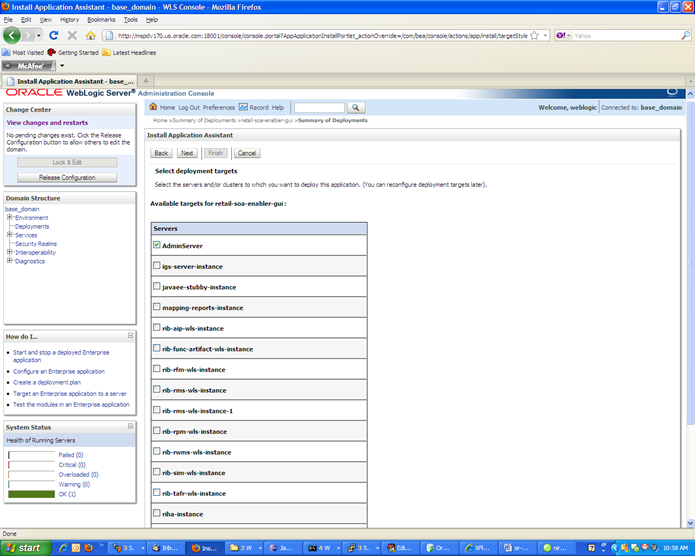This screenshot has height=557, width=696.
Task: Open the Security Realms tree link
Action: (x=36, y=244)
